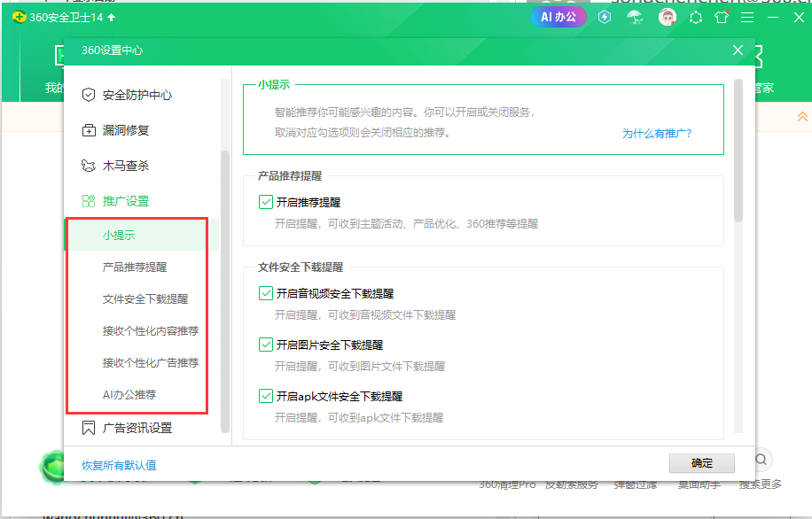This screenshot has height=519, width=812.
Task: Go to 产品推荐提醒 sub-item
Action: [x=135, y=267]
